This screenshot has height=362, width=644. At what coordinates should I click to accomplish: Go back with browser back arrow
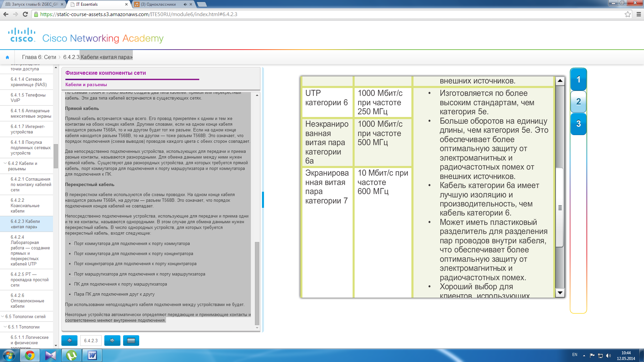pyautogui.click(x=6, y=14)
